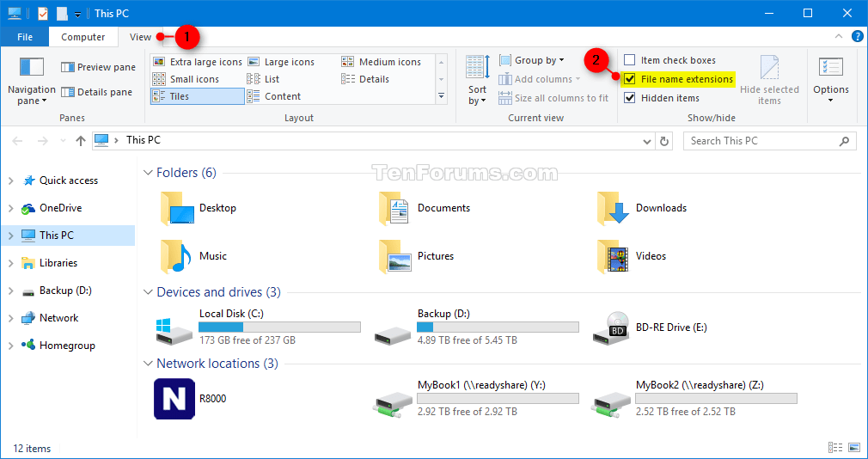Click Hide selected items button
Screen dimensions: 868x459
tap(769, 81)
